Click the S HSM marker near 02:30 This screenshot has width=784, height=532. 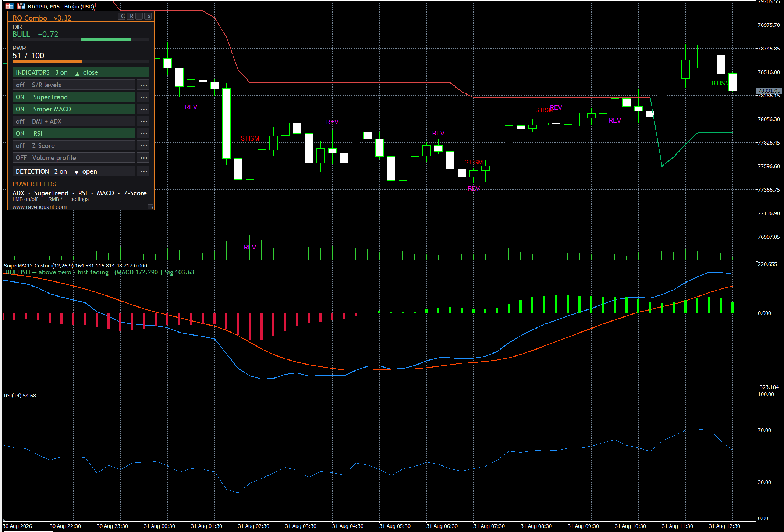[x=250, y=138]
